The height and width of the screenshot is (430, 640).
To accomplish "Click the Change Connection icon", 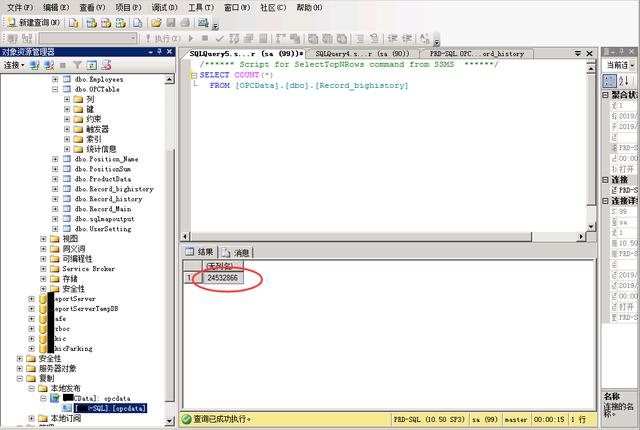I will pyautogui.click(x=27, y=38).
